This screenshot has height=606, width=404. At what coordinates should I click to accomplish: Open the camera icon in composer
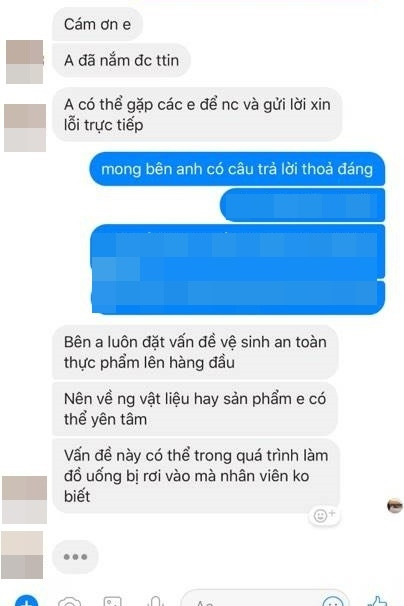pos(70,602)
